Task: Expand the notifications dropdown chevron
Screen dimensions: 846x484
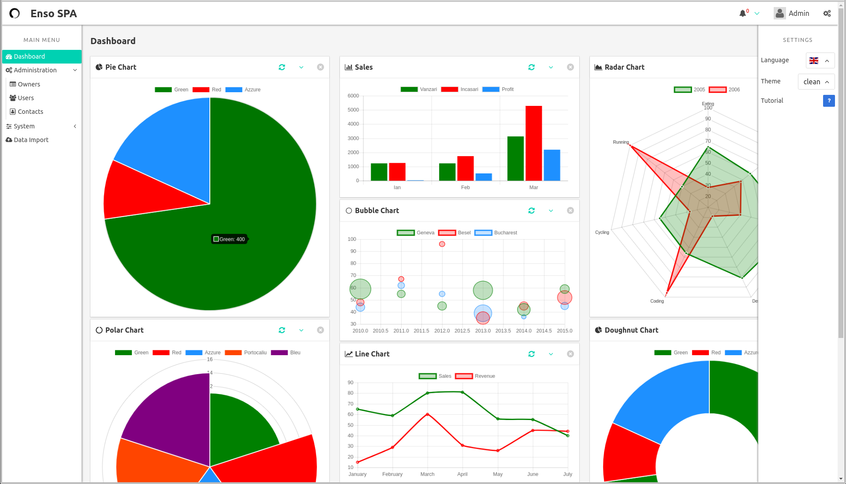Action: click(x=757, y=13)
